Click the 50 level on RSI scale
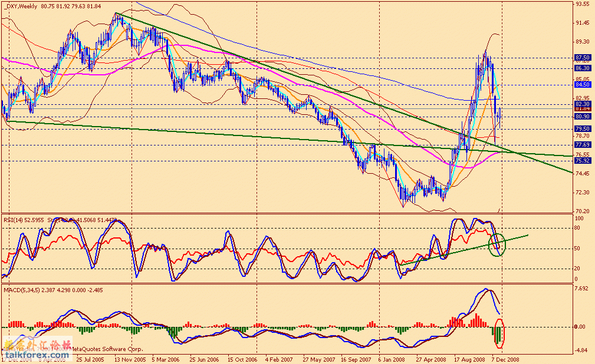Viewport: 595px width, 364px height. 577,249
